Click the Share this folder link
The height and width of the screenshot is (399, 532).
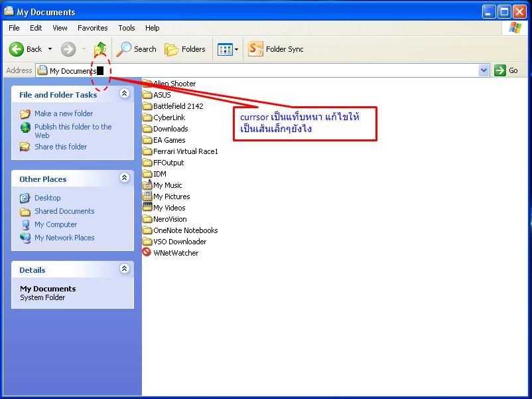(61, 147)
